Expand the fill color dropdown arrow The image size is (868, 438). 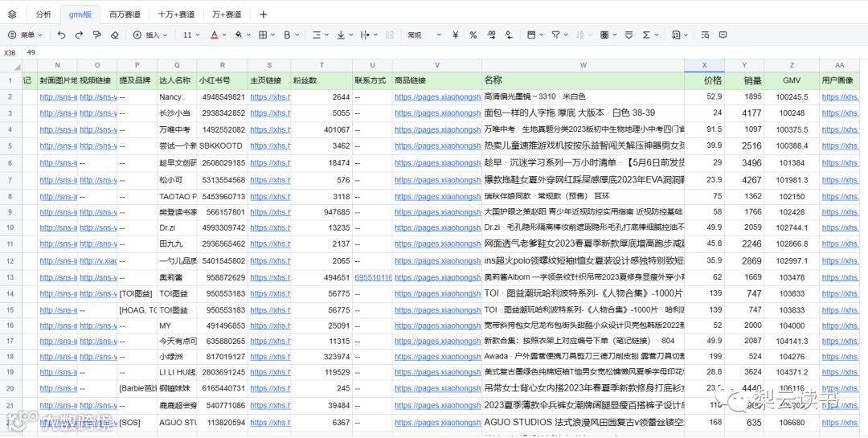point(248,35)
